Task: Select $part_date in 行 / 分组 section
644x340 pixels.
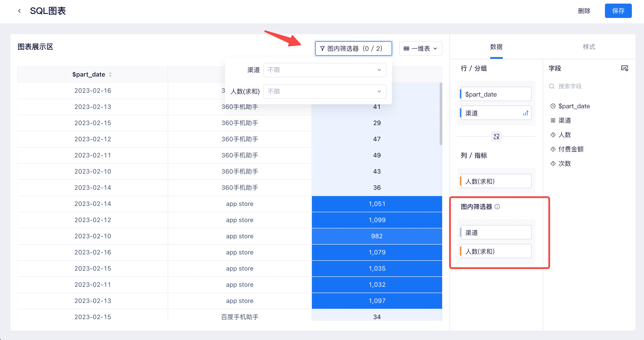Action: [x=496, y=94]
